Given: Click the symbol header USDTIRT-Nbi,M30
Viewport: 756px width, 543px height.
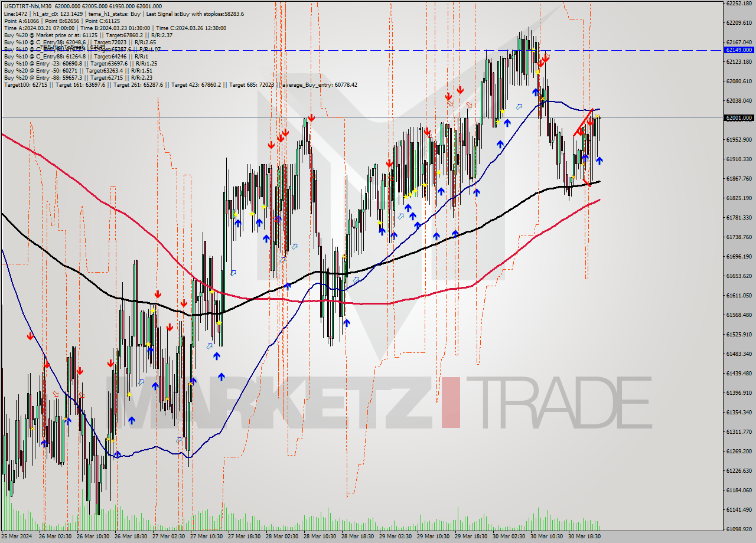Looking at the screenshot, I should pyautogui.click(x=29, y=6).
